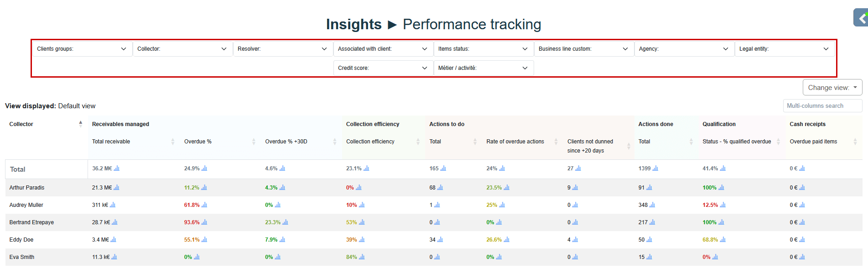
Task: Focus the Multi-columns search field
Action: pos(822,106)
